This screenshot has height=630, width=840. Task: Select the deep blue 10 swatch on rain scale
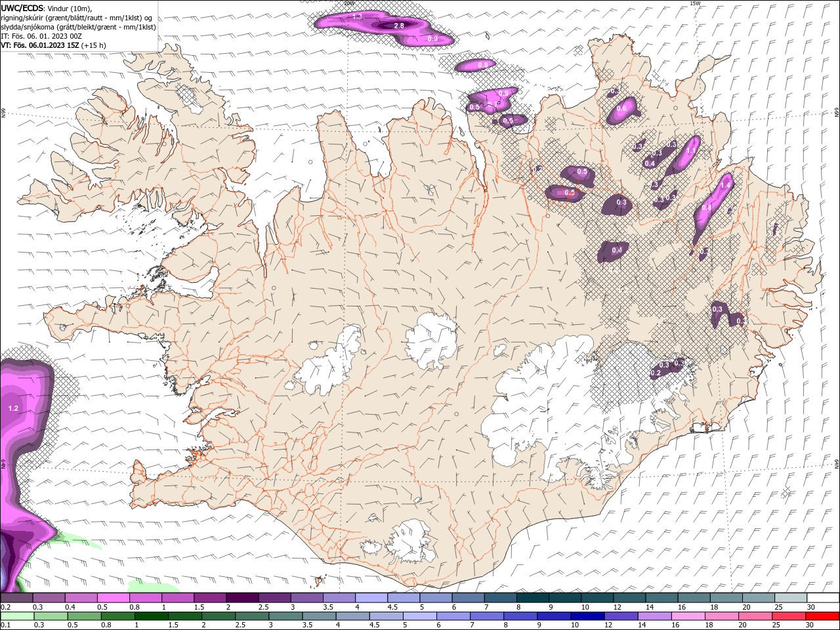click(587, 616)
